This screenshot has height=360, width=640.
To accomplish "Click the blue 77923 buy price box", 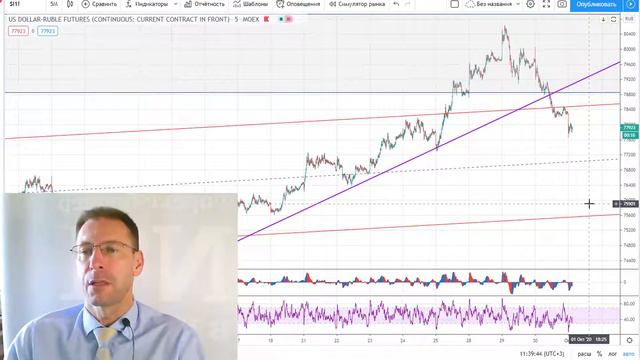I will [47, 31].
